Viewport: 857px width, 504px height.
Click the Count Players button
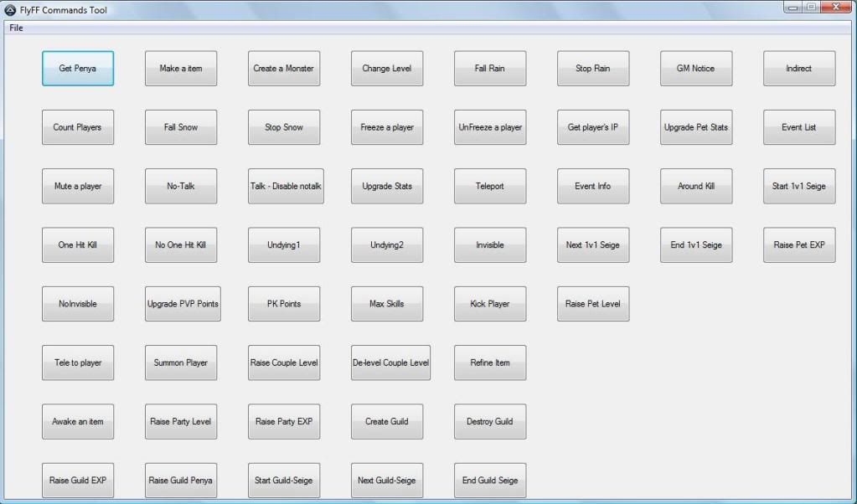click(x=78, y=127)
